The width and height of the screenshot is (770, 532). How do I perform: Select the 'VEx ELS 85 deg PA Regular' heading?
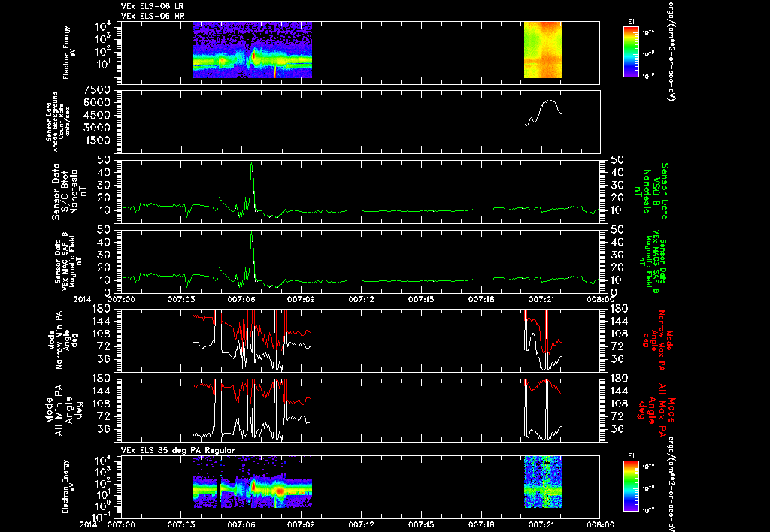(178, 450)
